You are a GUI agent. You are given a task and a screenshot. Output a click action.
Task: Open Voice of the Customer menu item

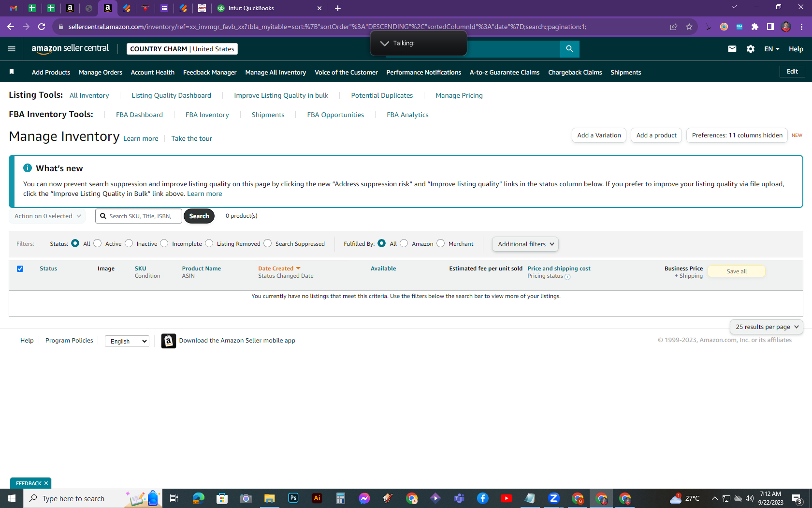[x=346, y=73]
